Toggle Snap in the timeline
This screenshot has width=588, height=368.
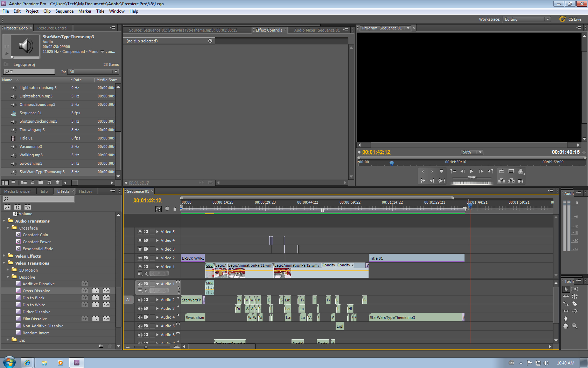click(159, 209)
